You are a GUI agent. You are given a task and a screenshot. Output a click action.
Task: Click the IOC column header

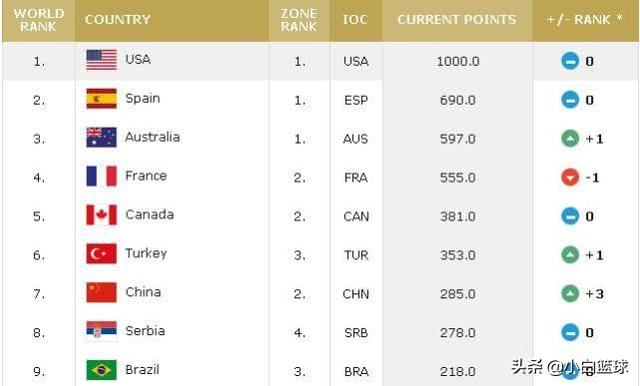click(x=356, y=20)
